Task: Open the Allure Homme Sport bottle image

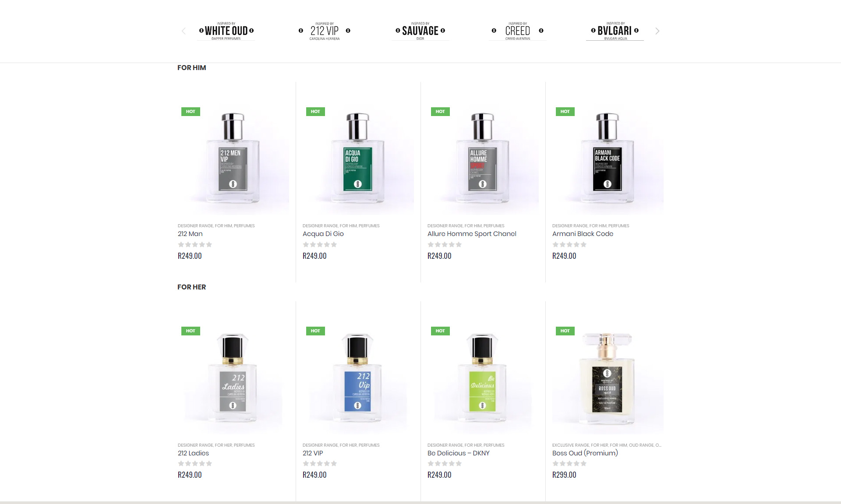Action: point(483,159)
